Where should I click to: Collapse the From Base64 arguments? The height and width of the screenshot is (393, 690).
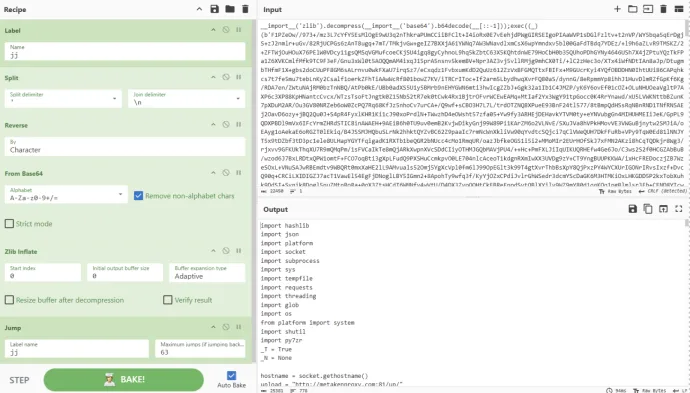(x=213, y=173)
